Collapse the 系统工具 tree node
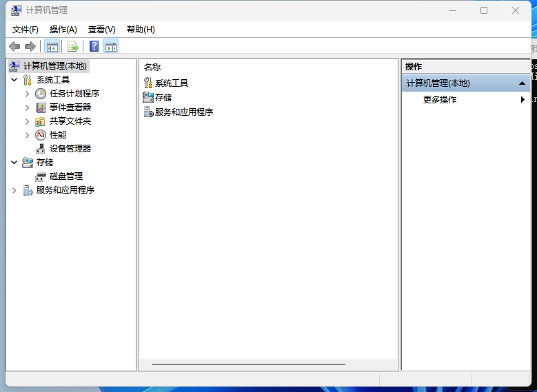The height and width of the screenshot is (392, 537). (x=14, y=80)
